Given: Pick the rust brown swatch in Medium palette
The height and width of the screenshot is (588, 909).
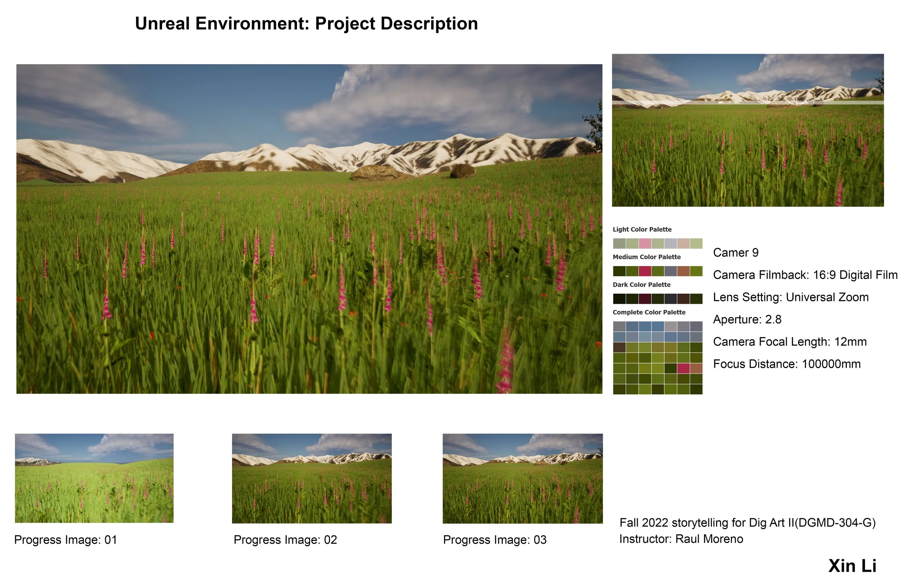Looking at the screenshot, I should (x=683, y=271).
